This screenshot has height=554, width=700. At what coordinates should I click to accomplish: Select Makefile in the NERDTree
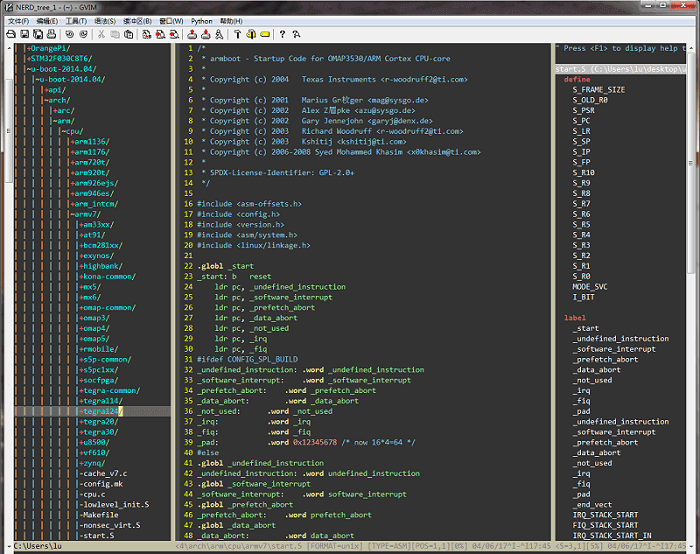tap(100, 515)
